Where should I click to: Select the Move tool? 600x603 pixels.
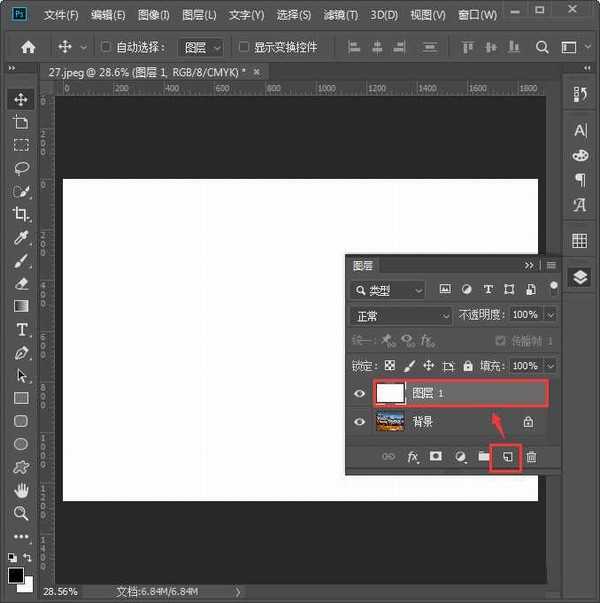[x=21, y=99]
